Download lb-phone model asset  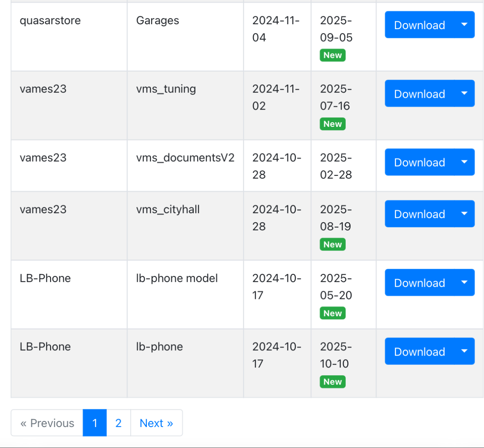(x=420, y=283)
